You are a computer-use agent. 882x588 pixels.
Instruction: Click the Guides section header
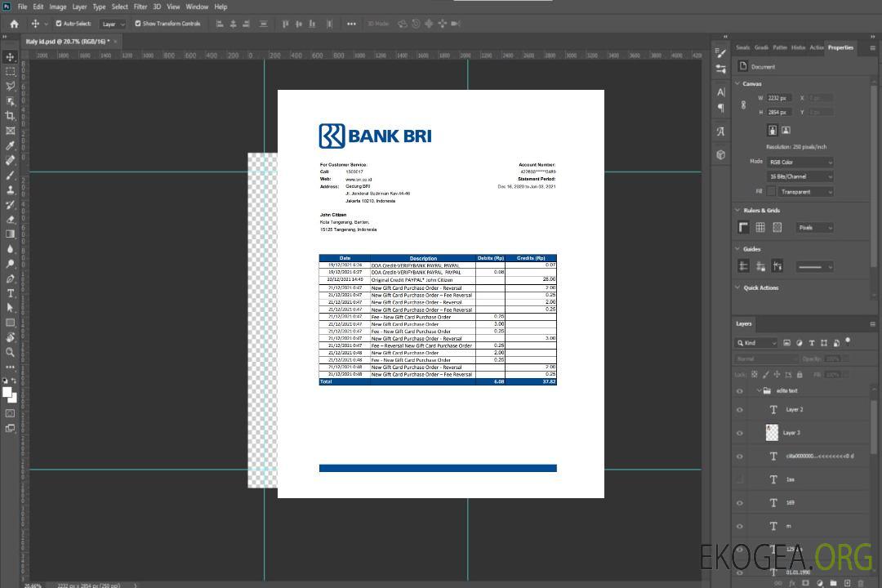pyautogui.click(x=751, y=249)
